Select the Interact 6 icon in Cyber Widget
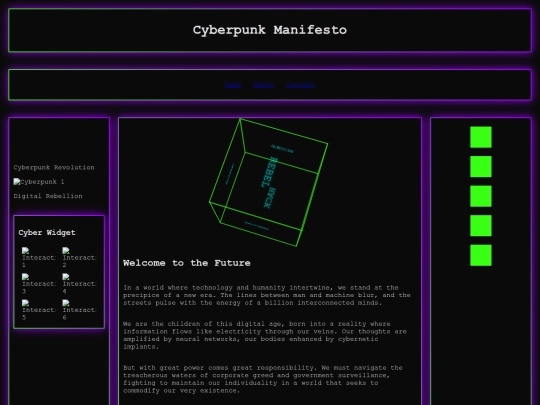The image size is (540, 405). (x=80, y=310)
